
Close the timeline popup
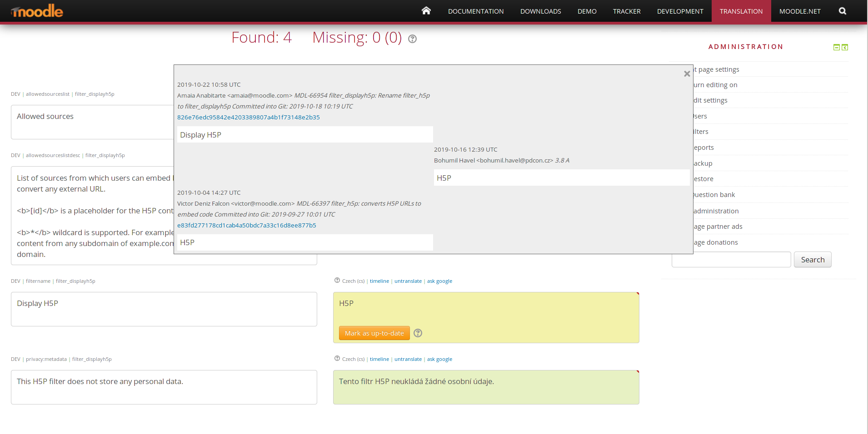[x=687, y=74]
